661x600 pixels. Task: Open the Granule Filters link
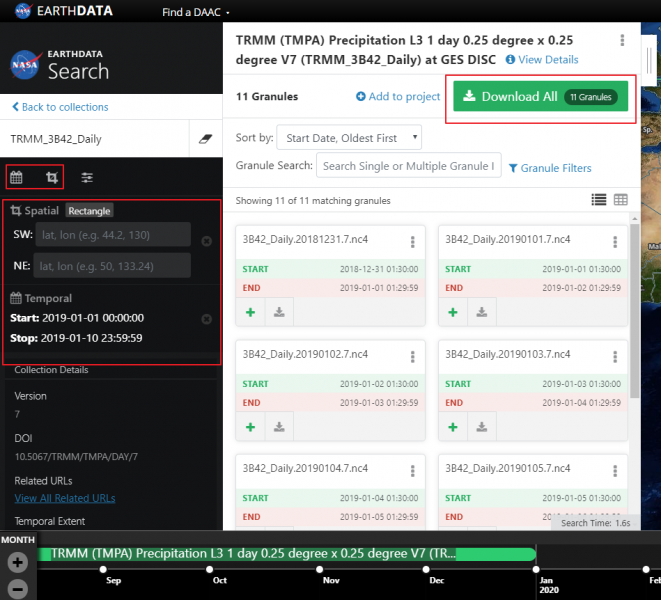pos(550,168)
